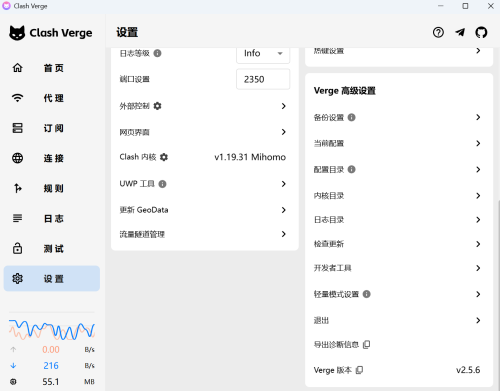This screenshot has height=391, width=500.
Task: Click the home icon in the sidebar
Action: click(17, 68)
